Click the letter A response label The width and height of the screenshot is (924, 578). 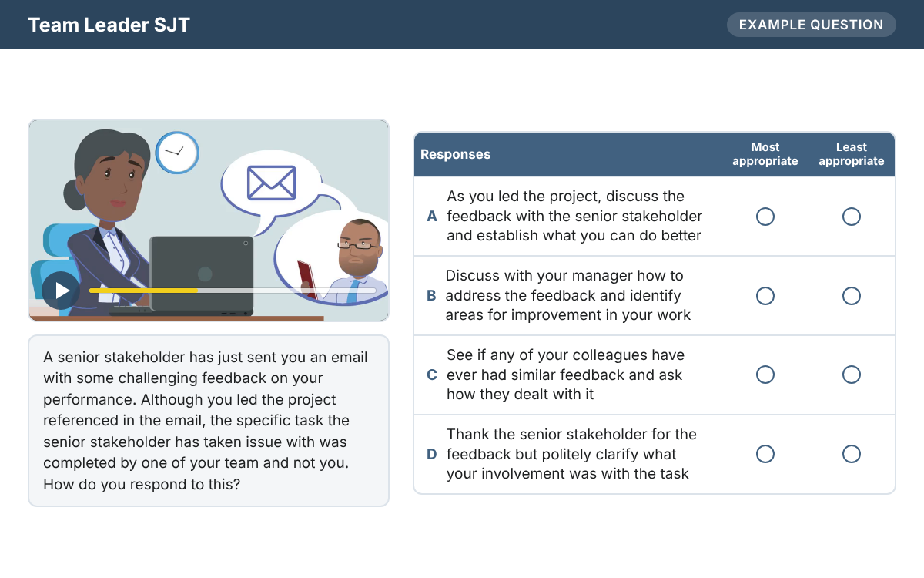[432, 217]
